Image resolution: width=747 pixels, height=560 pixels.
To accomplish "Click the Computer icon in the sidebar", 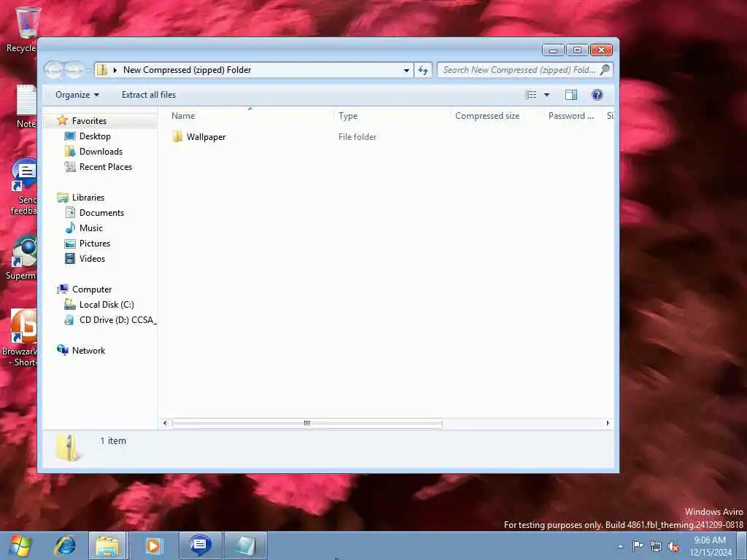I will 63,289.
